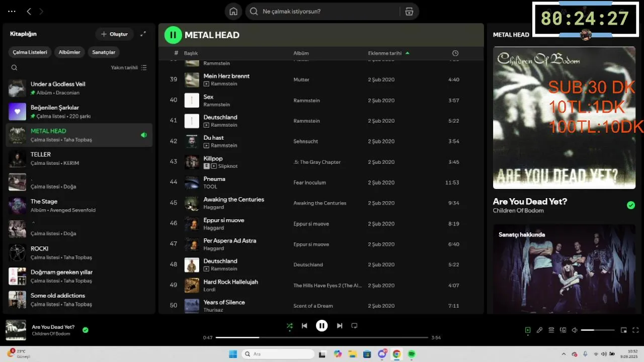Open the Haggard artist link under 'Eppur si muove'
644x362 pixels.
click(213, 228)
